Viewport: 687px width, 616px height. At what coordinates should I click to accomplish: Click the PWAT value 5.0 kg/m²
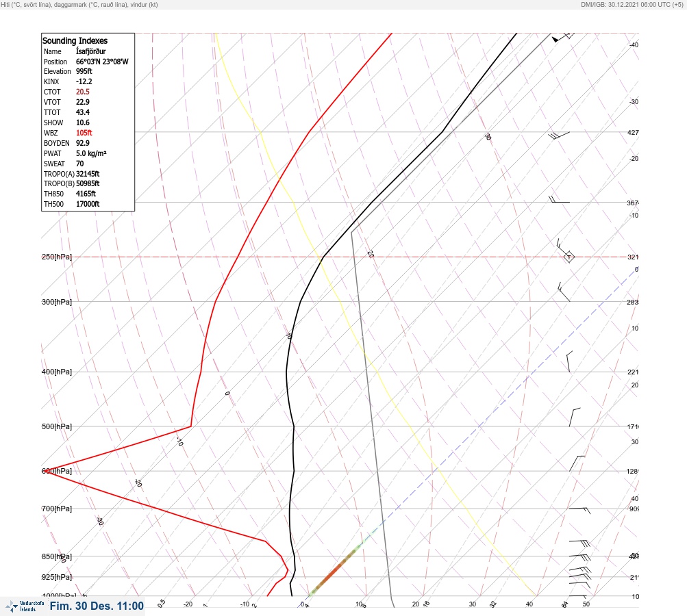[91, 153]
